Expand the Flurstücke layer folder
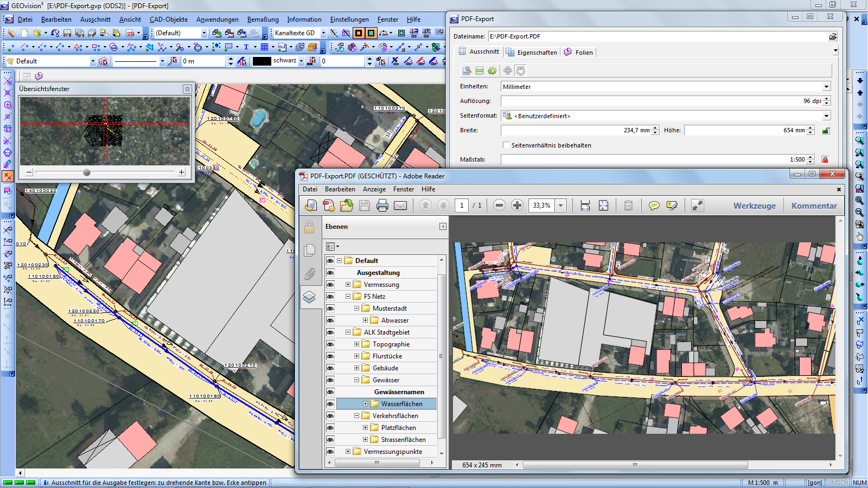This screenshot has height=488, width=868. pyautogui.click(x=356, y=356)
